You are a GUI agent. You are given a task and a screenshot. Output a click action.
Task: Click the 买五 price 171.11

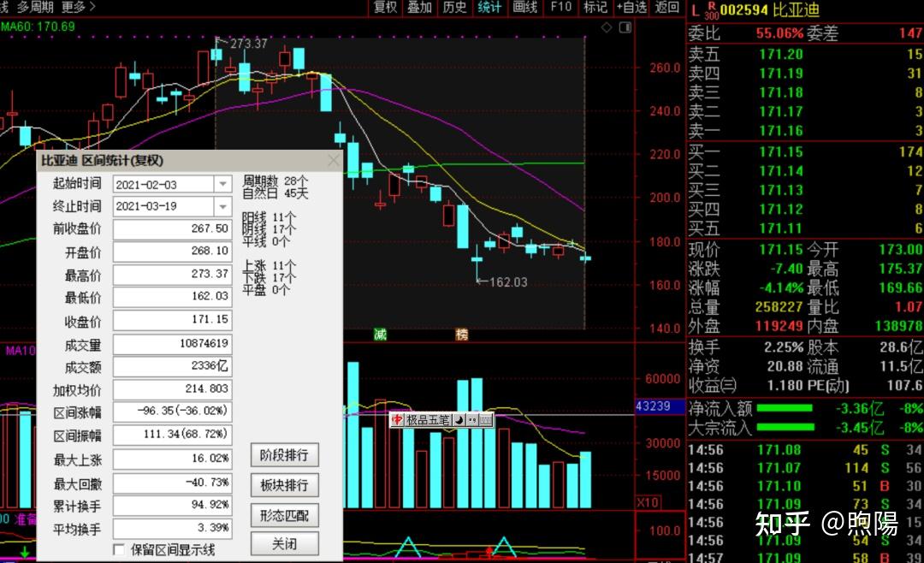781,228
